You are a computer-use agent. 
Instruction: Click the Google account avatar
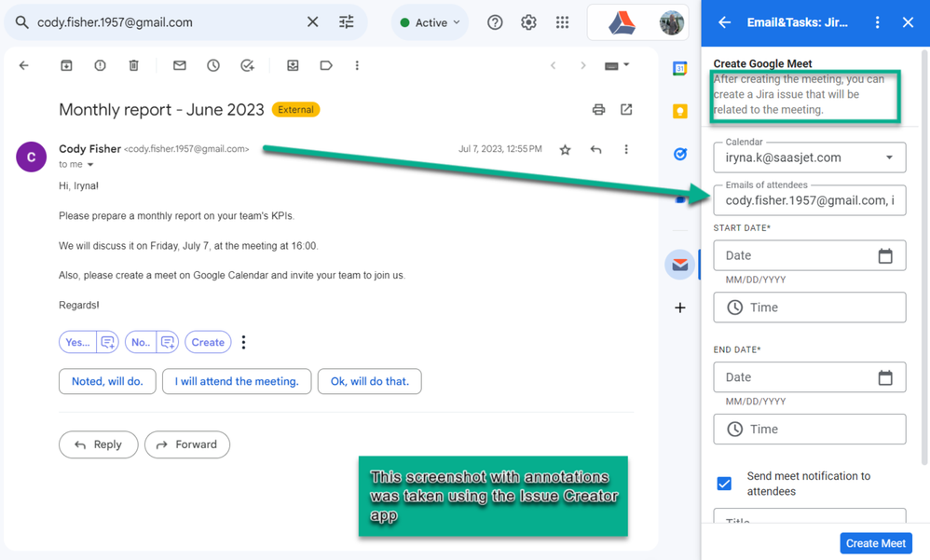tap(671, 22)
